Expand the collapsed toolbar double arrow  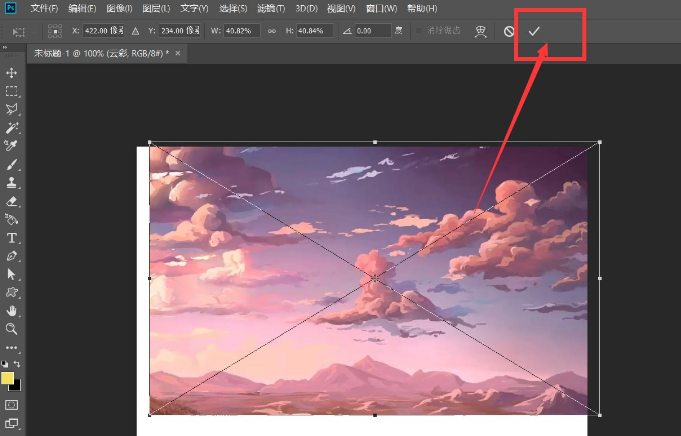(4, 47)
